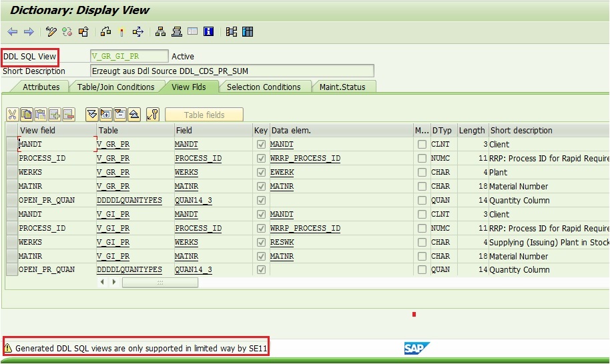The height and width of the screenshot is (364, 610).
Task: Click the Collapse All double-up icon
Action: click(x=134, y=115)
